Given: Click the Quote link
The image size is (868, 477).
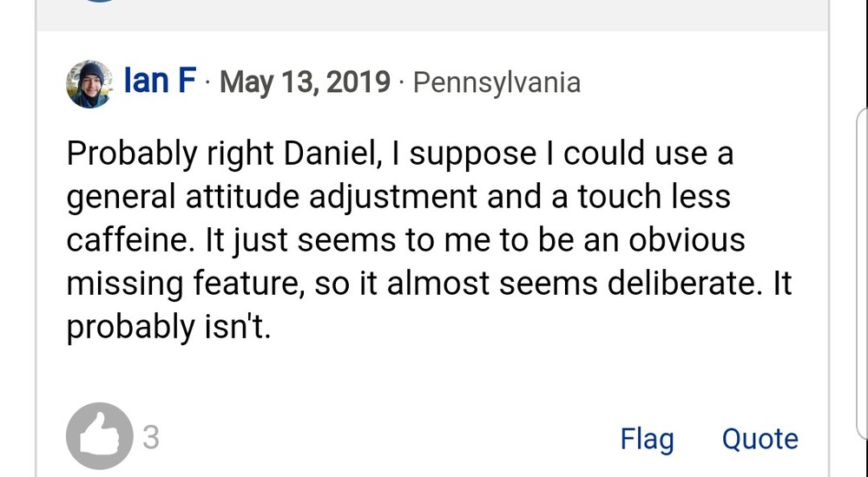Looking at the screenshot, I should [759, 439].
